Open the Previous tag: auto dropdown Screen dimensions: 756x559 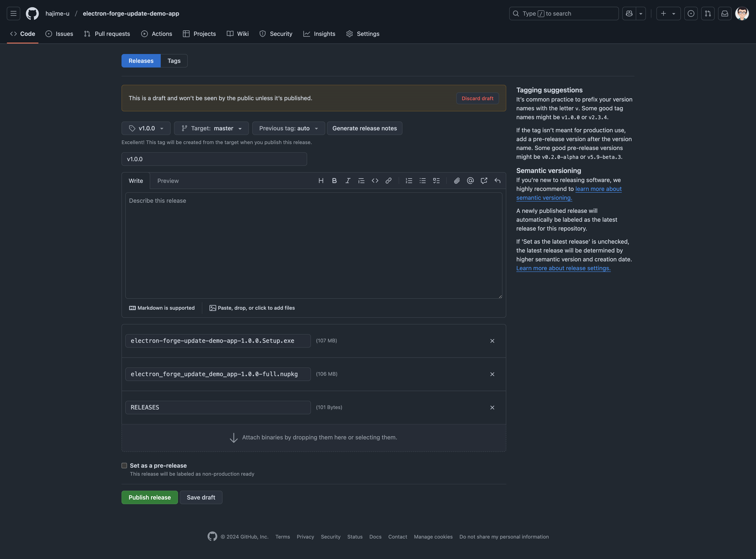pos(289,128)
